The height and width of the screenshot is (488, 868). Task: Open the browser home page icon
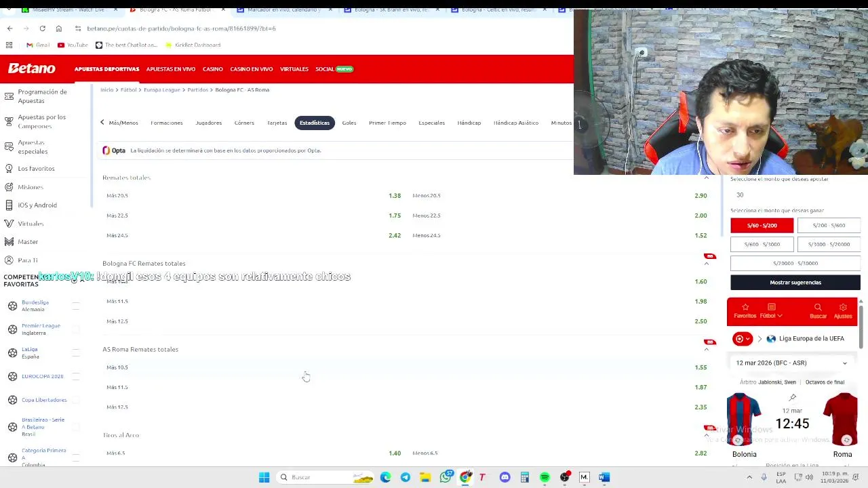click(x=58, y=28)
